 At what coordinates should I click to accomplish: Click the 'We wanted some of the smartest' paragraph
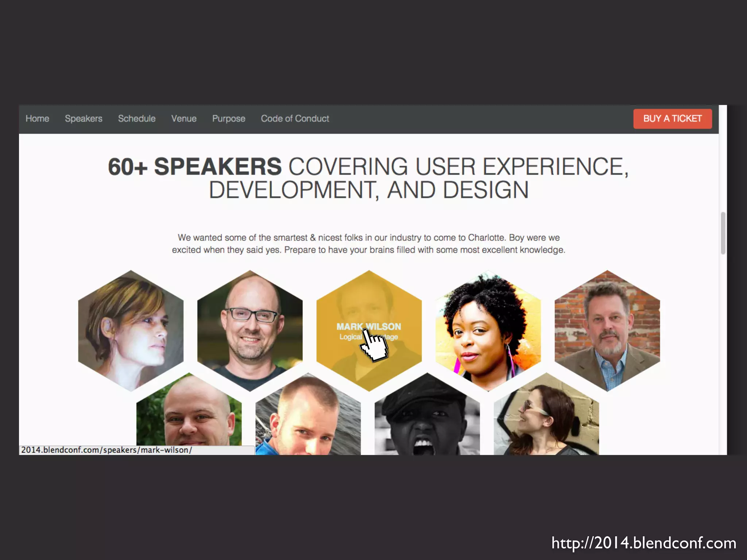pyautogui.click(x=368, y=244)
